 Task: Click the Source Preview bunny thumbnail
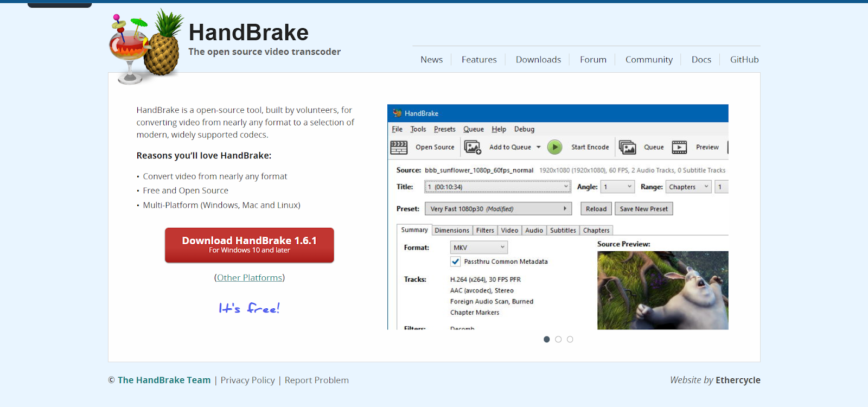click(663, 290)
